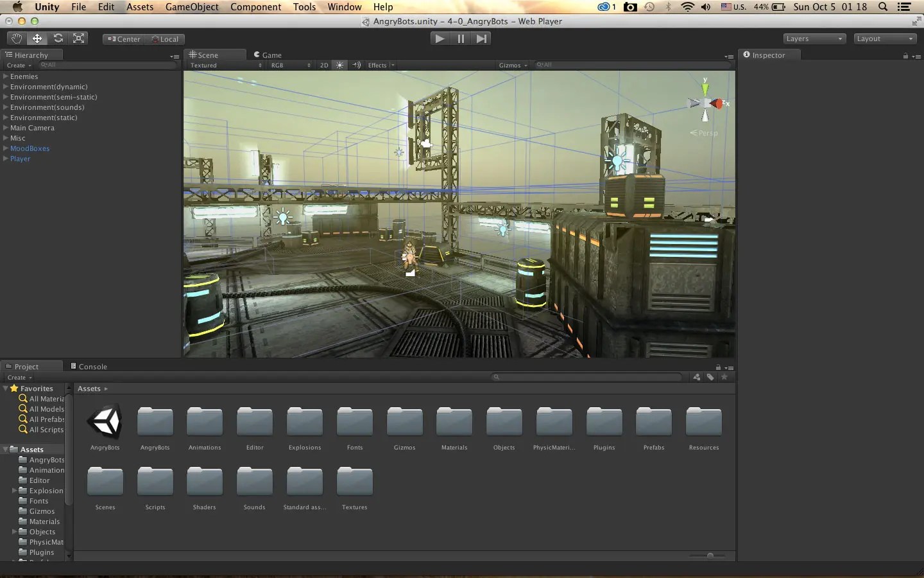The height and width of the screenshot is (578, 924).
Task: Switch pivot mode from Center
Action: click(123, 39)
